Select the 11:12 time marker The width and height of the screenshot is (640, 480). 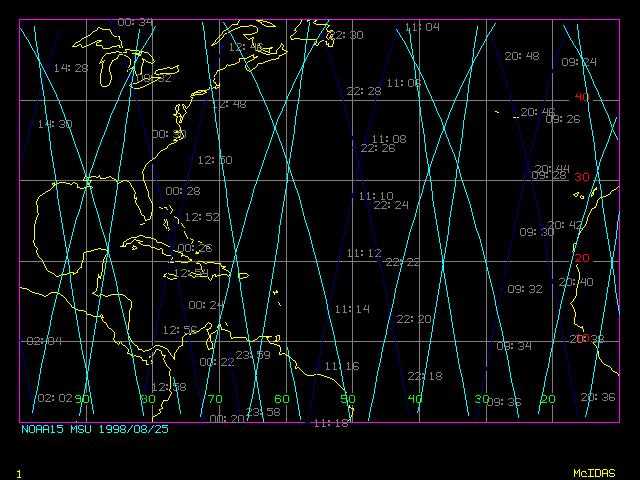point(364,253)
